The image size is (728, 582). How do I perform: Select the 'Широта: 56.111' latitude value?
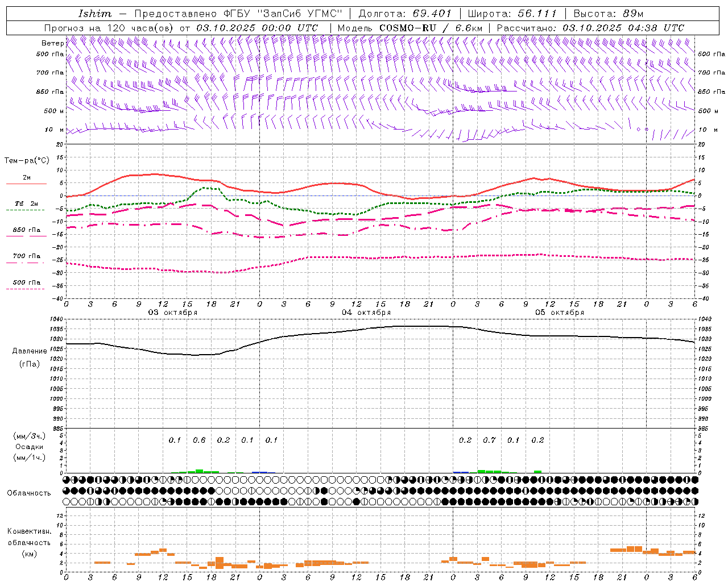click(512, 14)
